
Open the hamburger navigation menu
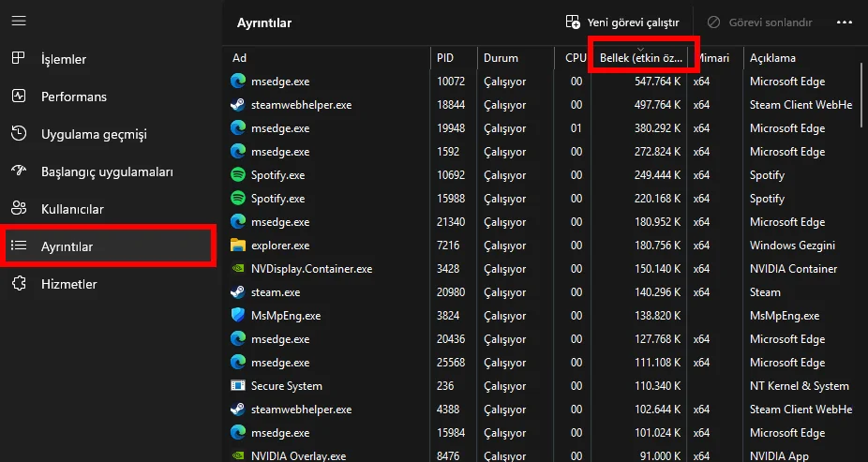coord(19,21)
